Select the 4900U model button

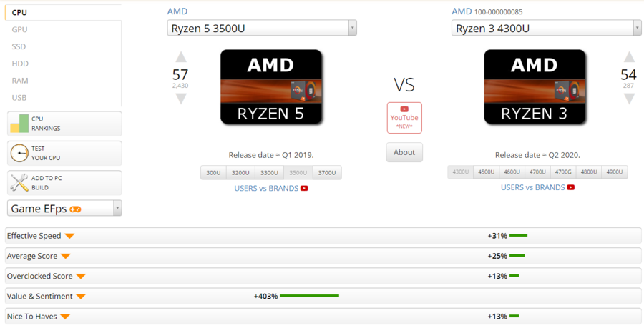click(615, 172)
